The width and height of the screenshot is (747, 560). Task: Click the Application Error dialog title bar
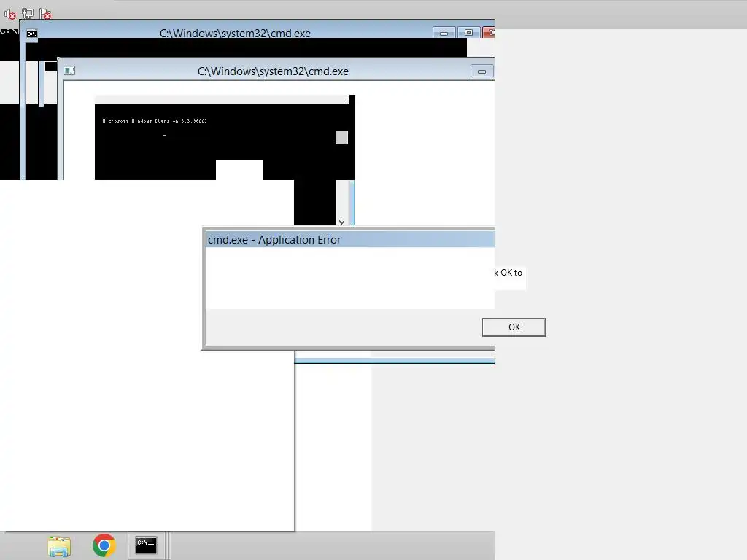point(350,239)
